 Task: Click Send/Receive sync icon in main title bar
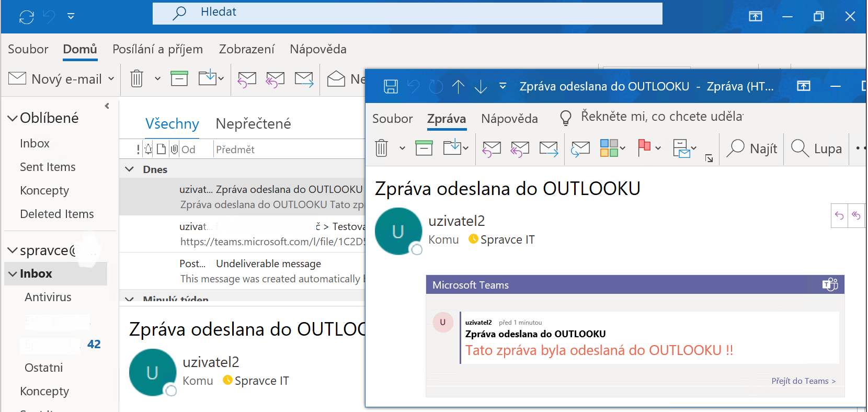click(26, 17)
